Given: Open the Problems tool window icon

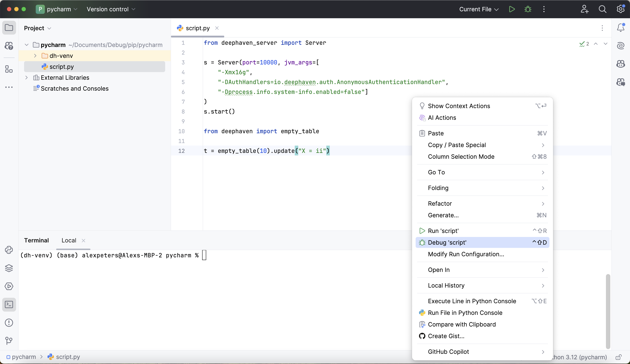Looking at the screenshot, I should tap(9, 323).
